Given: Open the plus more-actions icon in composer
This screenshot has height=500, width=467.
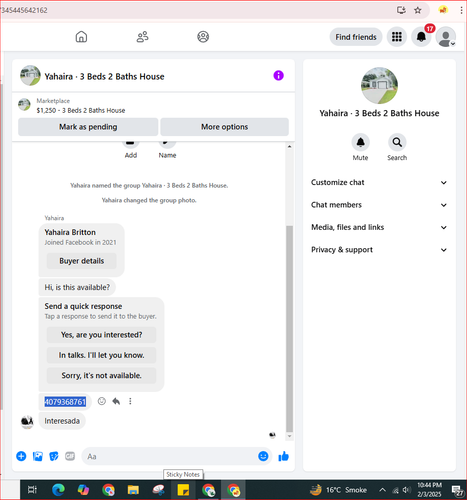Looking at the screenshot, I should [21, 456].
